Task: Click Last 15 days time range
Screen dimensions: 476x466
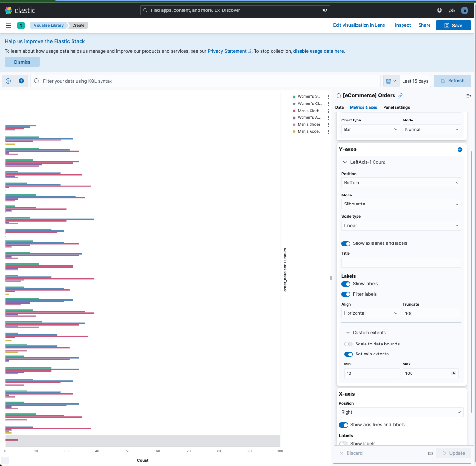Action: click(415, 81)
